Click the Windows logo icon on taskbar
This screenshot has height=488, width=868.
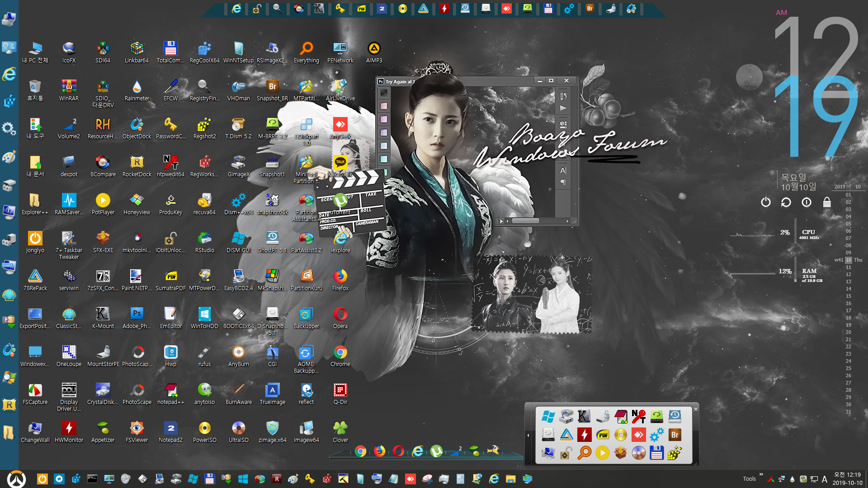pos(243,479)
